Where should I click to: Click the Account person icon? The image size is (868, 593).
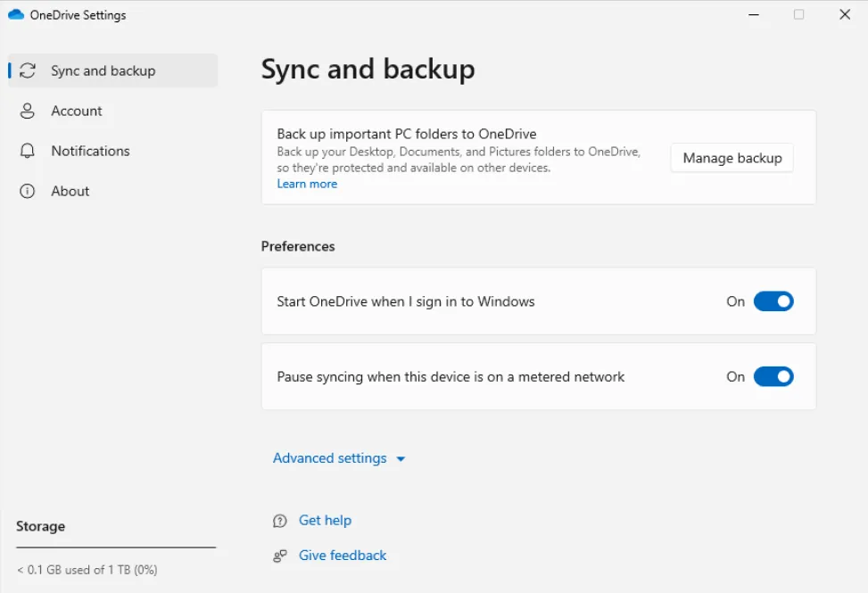click(27, 111)
